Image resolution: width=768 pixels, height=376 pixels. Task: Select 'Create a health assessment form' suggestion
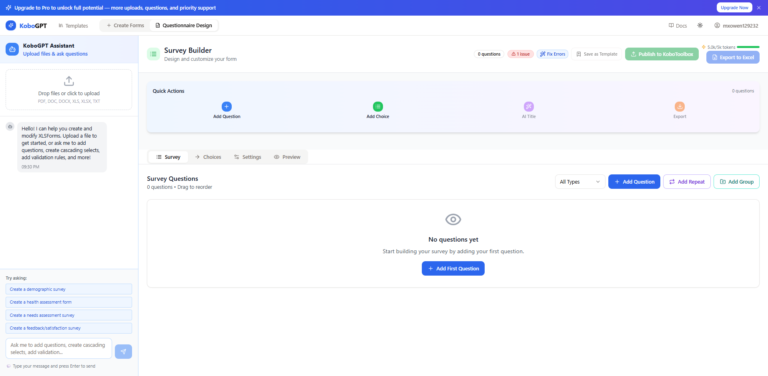[69, 302]
